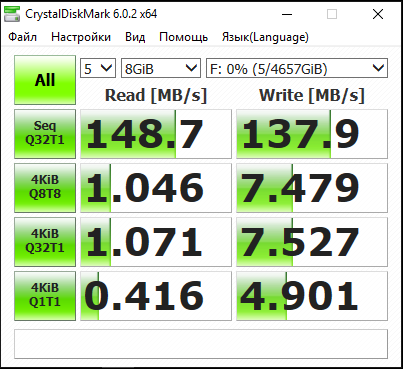Click the 4KiB Q1T1 write result 4.901
Screen dimensions: 403x369
[312, 296]
